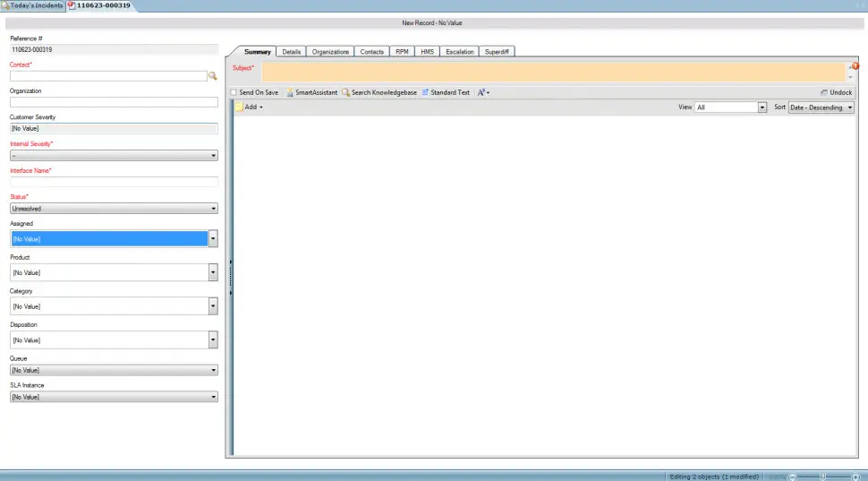Open the font formatting tool

click(482, 92)
